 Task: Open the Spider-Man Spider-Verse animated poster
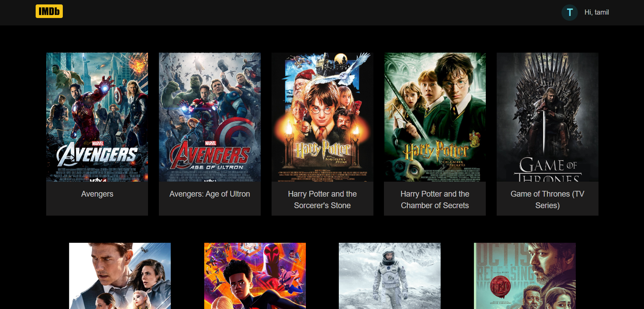[x=255, y=276]
